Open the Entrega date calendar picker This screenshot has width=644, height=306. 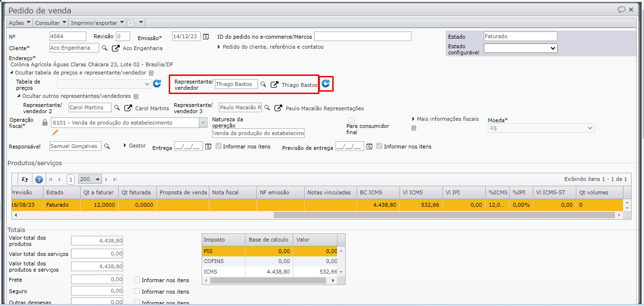(208, 147)
